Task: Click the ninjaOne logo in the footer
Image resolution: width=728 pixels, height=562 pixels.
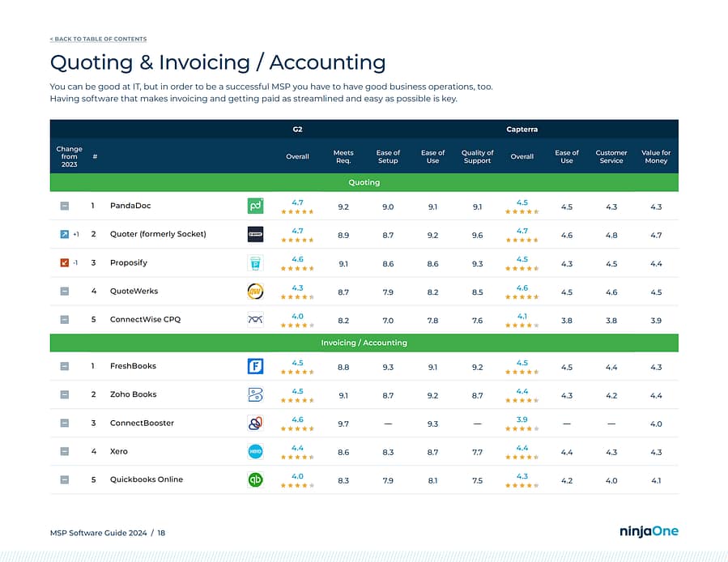Action: pos(649,532)
